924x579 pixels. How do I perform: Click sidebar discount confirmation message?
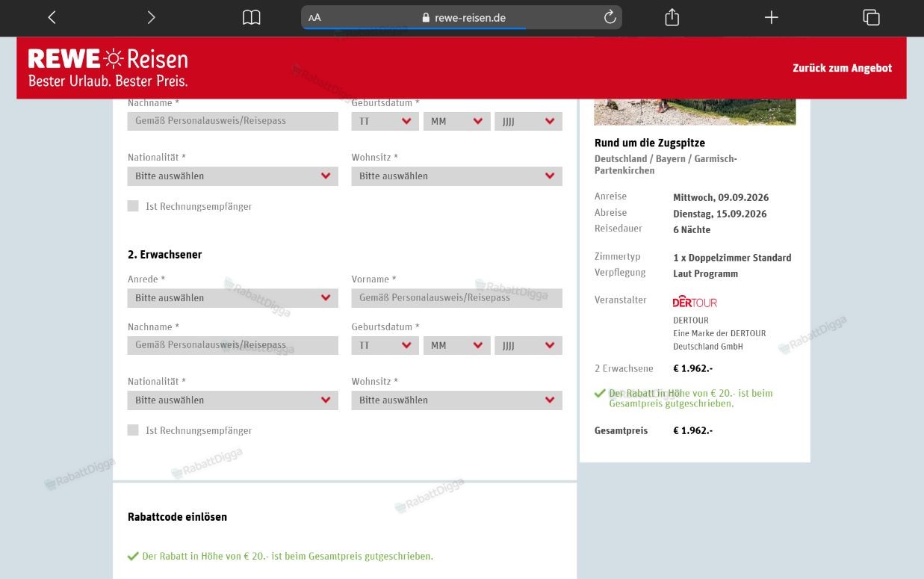pos(684,398)
